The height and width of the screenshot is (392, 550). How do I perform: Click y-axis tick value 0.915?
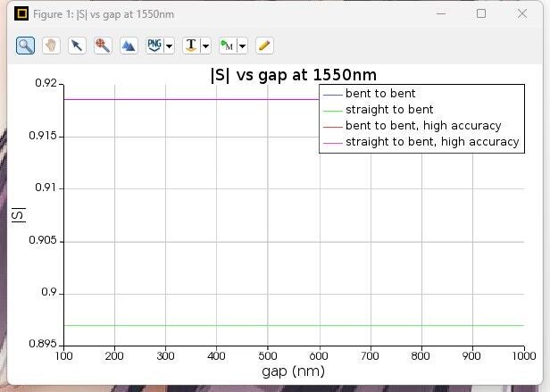click(43, 136)
